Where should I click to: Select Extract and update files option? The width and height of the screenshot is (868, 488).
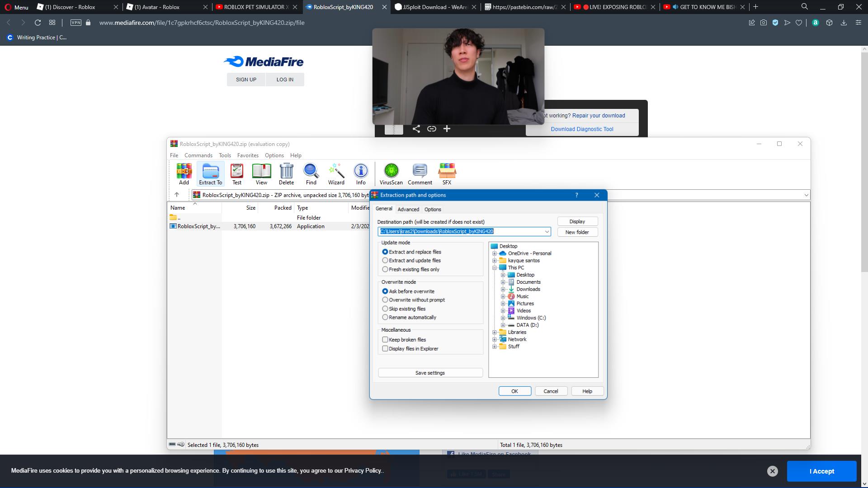(x=385, y=261)
